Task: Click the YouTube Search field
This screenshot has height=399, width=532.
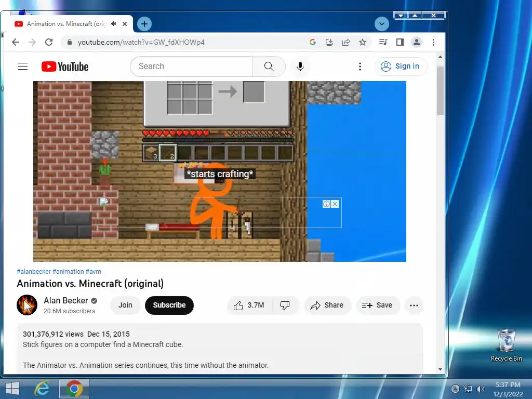Action: [x=191, y=66]
